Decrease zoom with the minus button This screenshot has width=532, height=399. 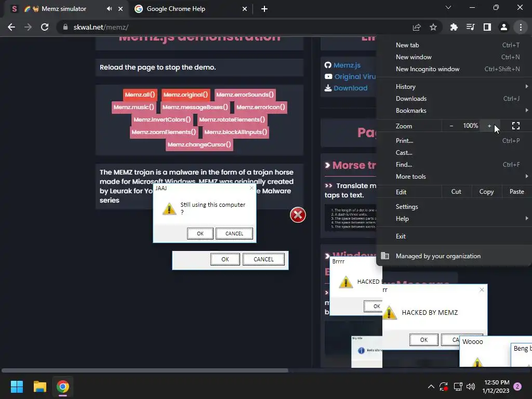coord(451,126)
